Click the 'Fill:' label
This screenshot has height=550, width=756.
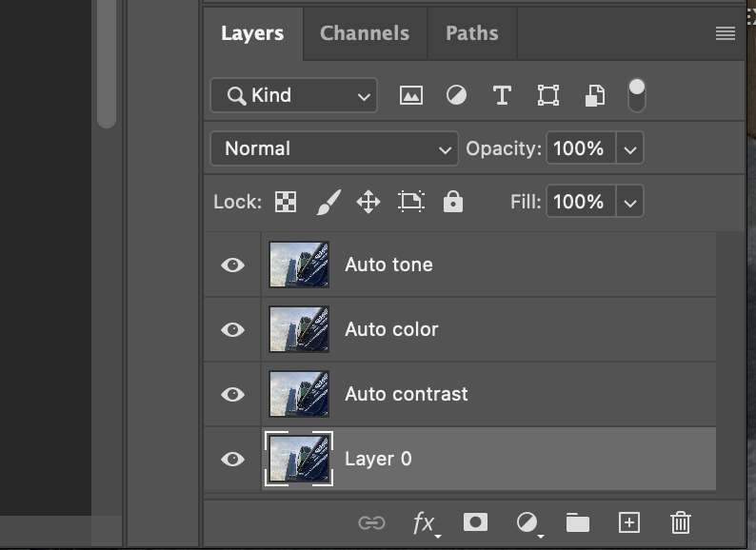click(526, 202)
